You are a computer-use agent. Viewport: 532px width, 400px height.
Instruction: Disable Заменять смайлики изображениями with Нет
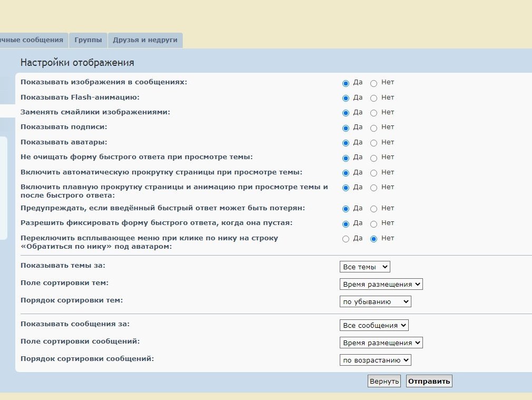coord(374,113)
